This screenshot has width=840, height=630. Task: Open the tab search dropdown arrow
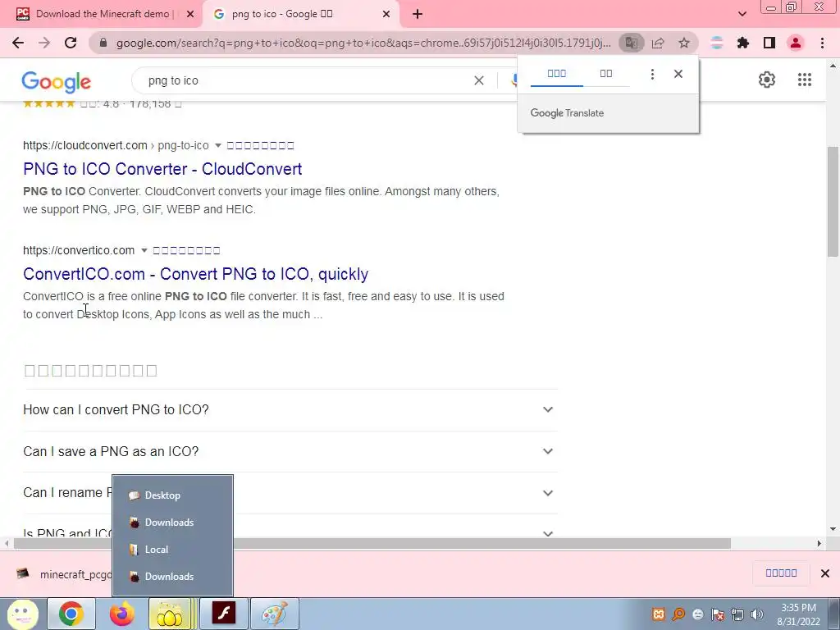click(742, 15)
